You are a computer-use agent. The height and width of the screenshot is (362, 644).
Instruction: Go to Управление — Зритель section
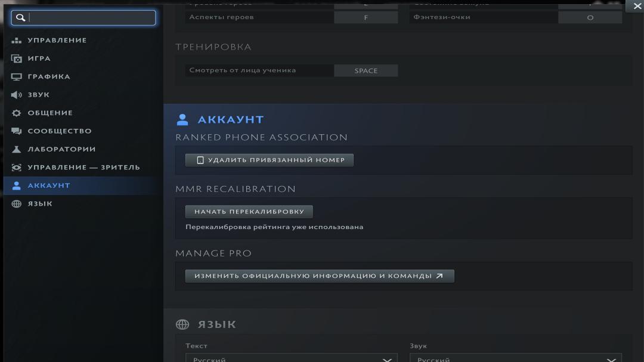pos(84,167)
